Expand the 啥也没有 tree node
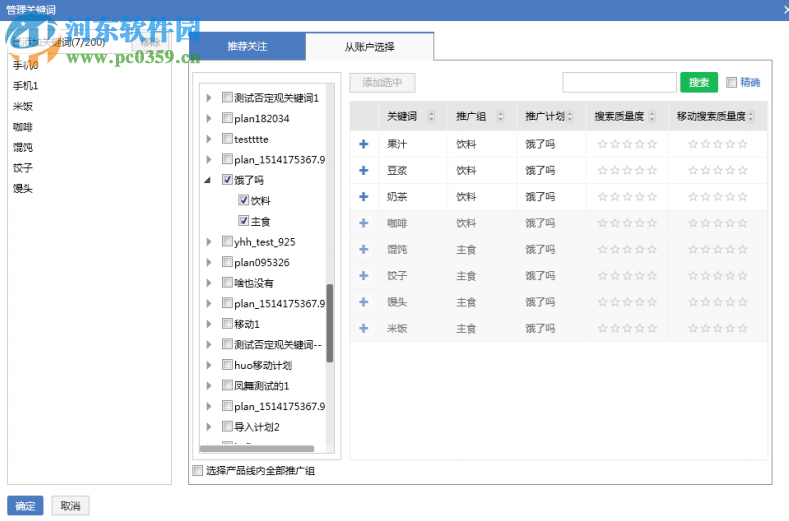Screen dimensions: 789x521 209,283
